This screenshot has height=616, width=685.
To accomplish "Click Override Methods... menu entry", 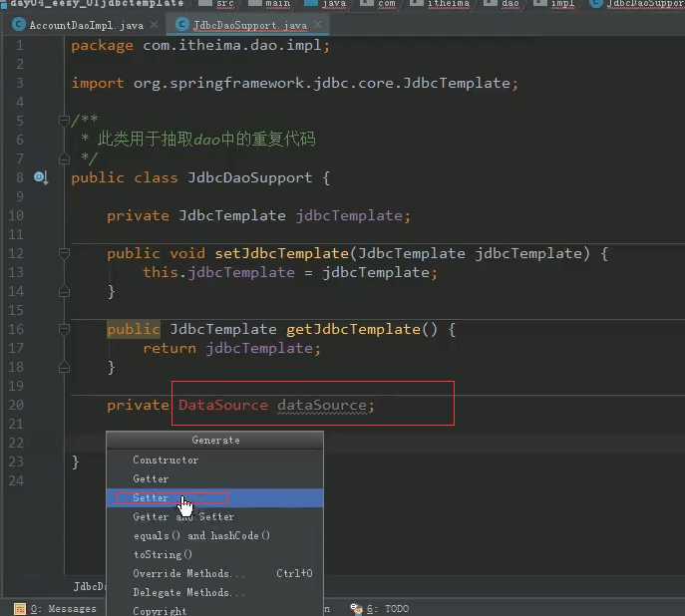I will [x=188, y=573].
